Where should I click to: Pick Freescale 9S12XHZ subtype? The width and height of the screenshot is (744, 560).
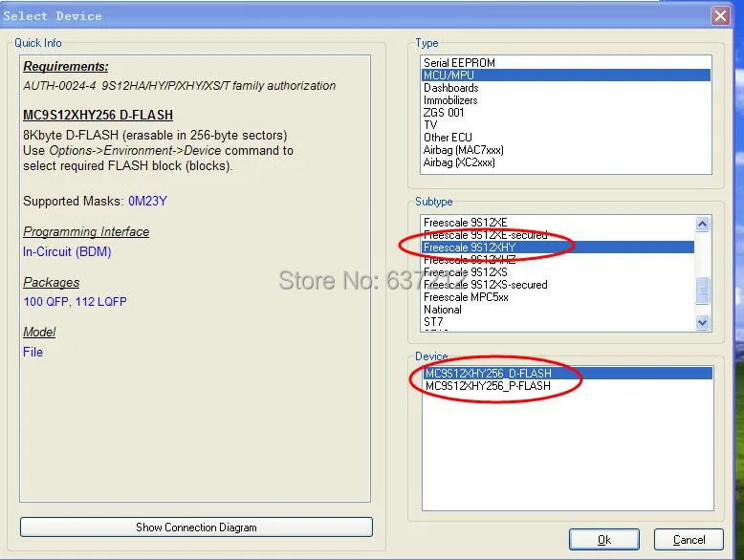coord(558,260)
